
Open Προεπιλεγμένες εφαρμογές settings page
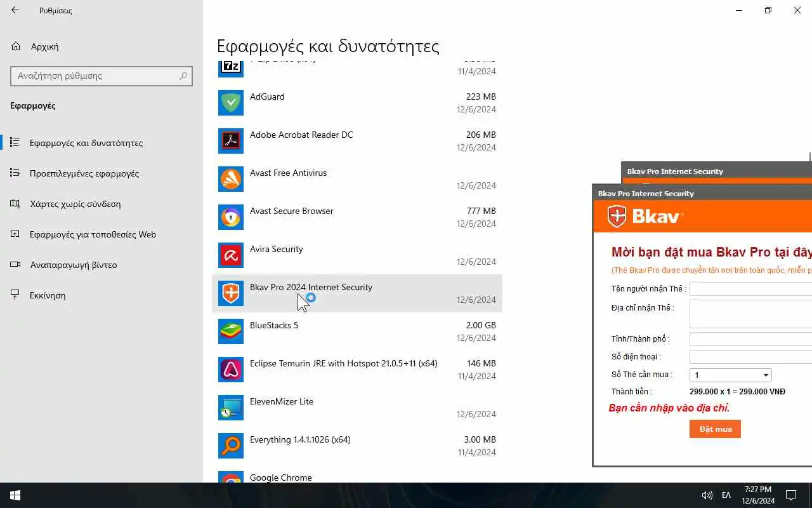click(x=84, y=173)
